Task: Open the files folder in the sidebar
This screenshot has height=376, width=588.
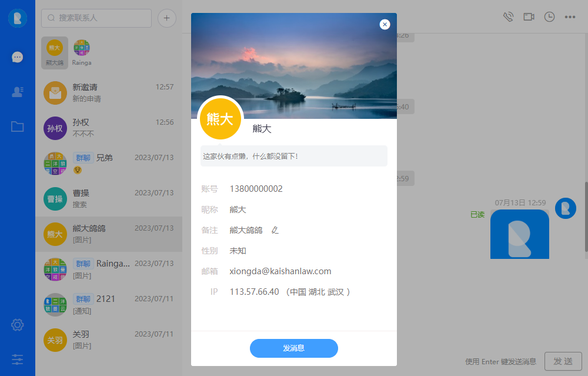Action: tap(17, 127)
